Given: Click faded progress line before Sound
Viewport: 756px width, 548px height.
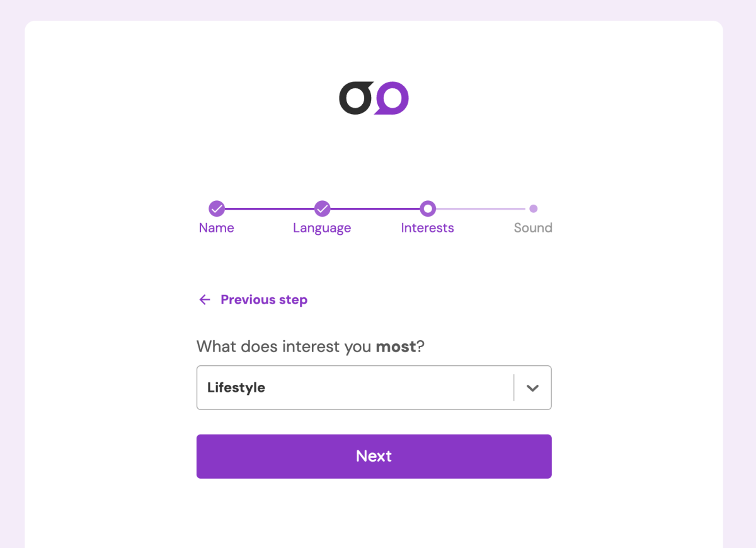Looking at the screenshot, I should point(480,208).
